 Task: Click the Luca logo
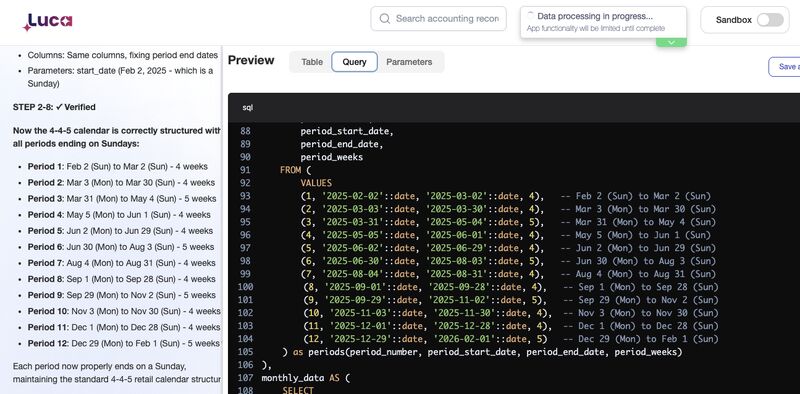47,22
